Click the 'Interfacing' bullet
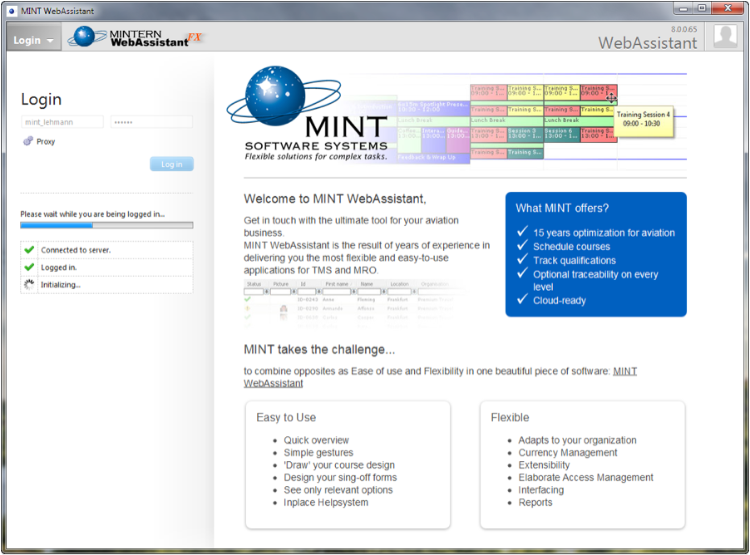 (541, 490)
